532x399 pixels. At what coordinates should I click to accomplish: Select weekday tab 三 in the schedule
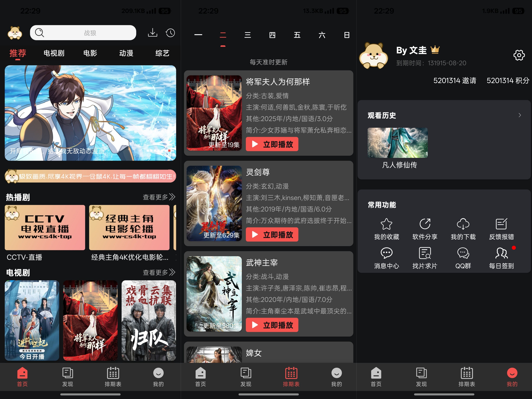(x=248, y=35)
